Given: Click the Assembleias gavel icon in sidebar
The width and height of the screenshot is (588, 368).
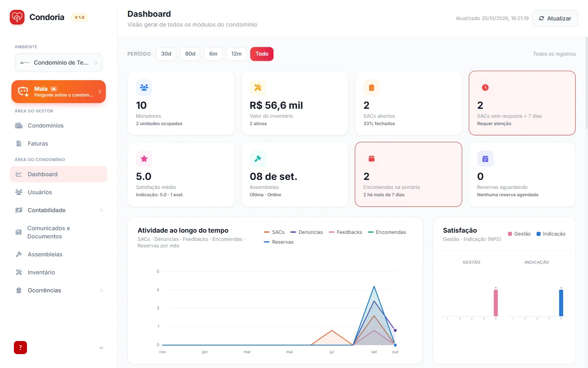Looking at the screenshot, I should pyautogui.click(x=19, y=254).
